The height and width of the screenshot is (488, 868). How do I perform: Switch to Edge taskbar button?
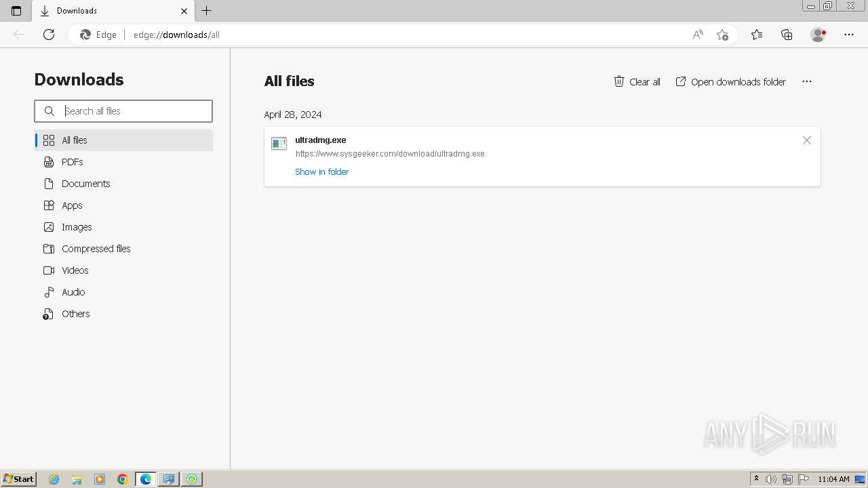click(146, 479)
